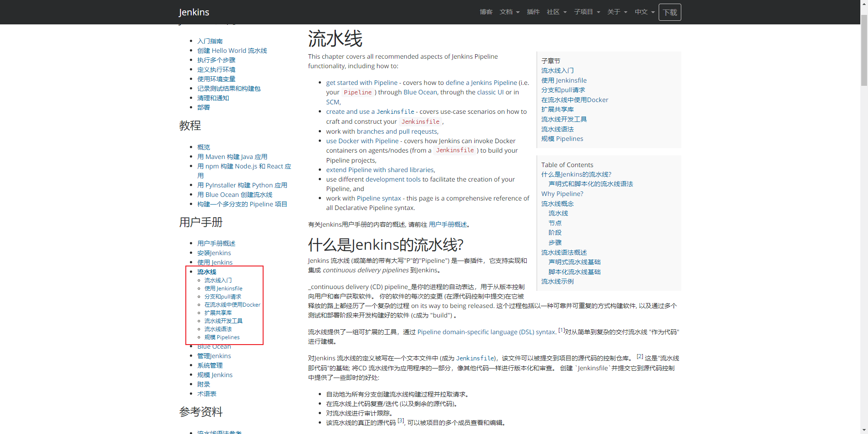Viewport: 868px width, 434px height.
Task: Open 在流水线中使用Docker sidebar sub-item
Action: pyautogui.click(x=232, y=305)
